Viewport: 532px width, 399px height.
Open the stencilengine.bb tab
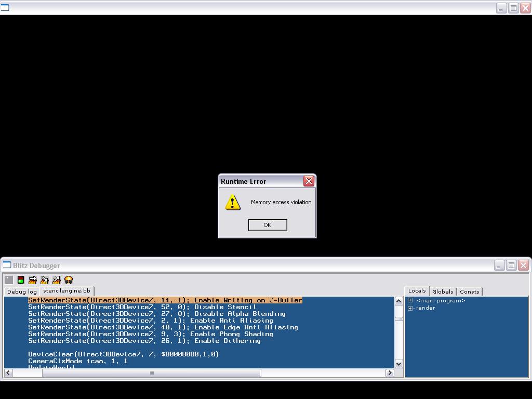click(66, 291)
